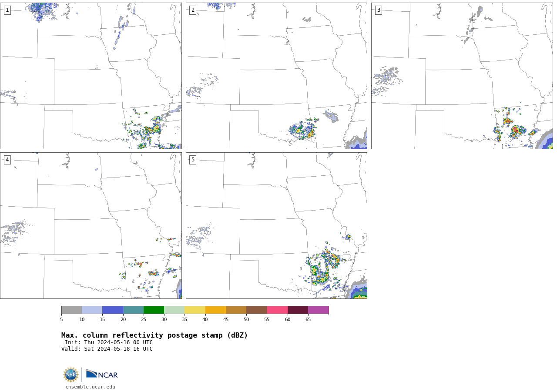Click the maroon 60-65 dBZ swatch

click(298, 310)
